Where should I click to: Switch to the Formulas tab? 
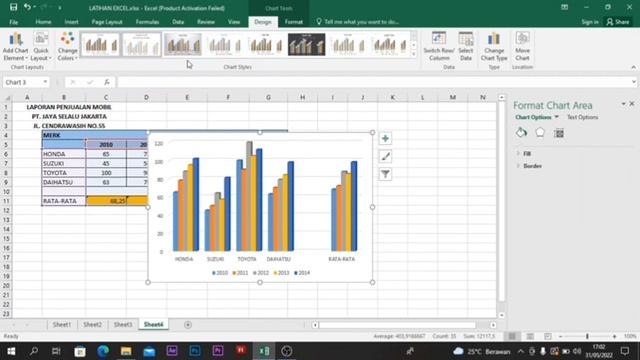click(147, 22)
